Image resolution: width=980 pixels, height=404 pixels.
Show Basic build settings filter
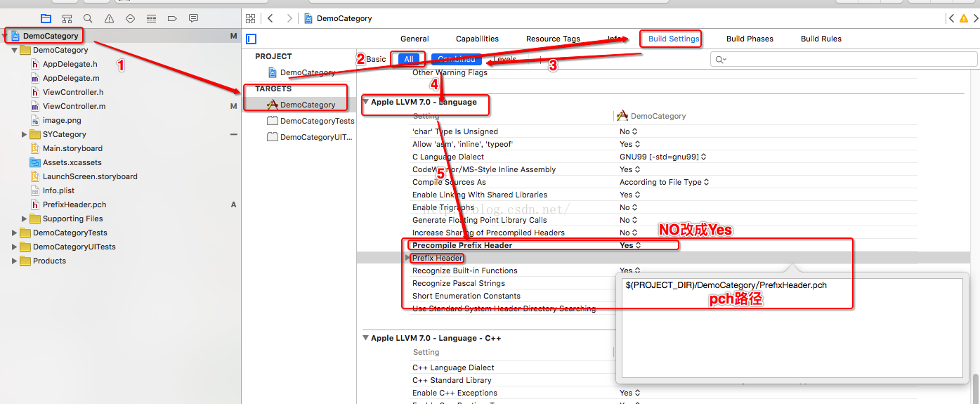point(377,59)
